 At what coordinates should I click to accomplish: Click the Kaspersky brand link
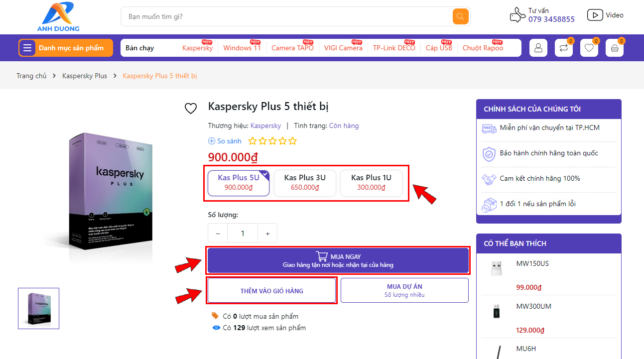click(x=265, y=125)
